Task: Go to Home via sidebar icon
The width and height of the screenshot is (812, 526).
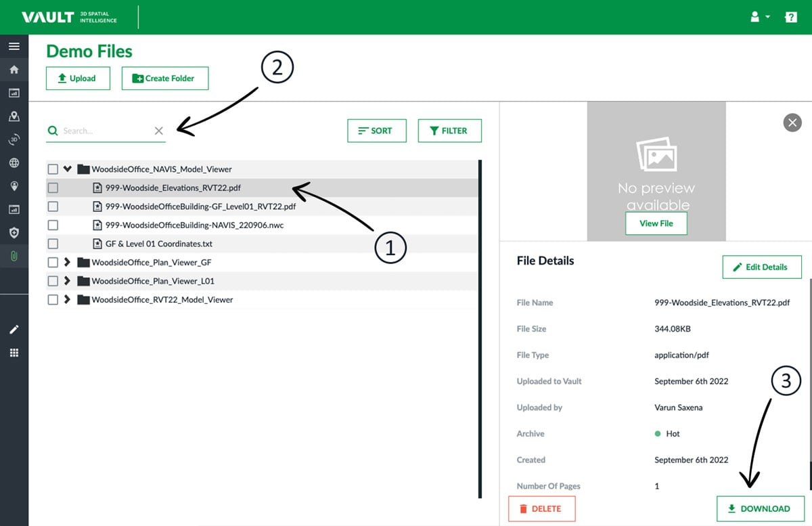Action: (x=14, y=70)
